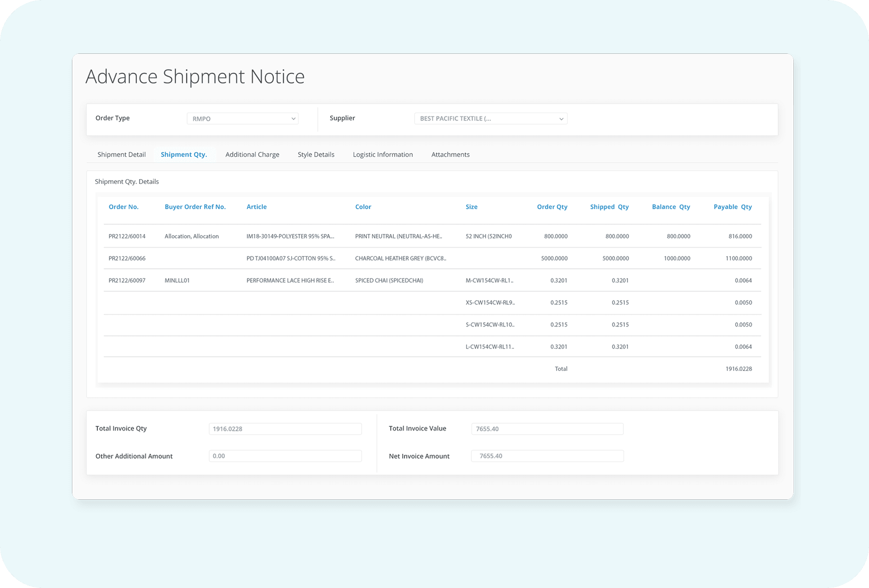Viewport: 869px width, 588px height.
Task: Open Logistic Information tab
Action: 383,154
